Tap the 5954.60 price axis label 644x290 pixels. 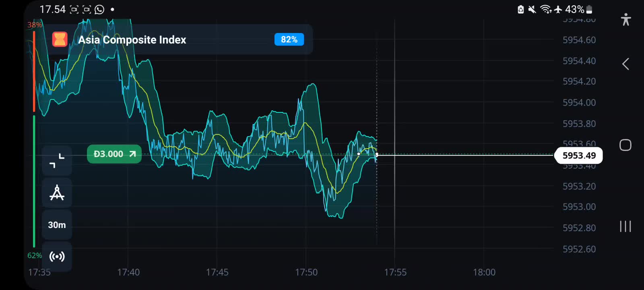tap(579, 40)
